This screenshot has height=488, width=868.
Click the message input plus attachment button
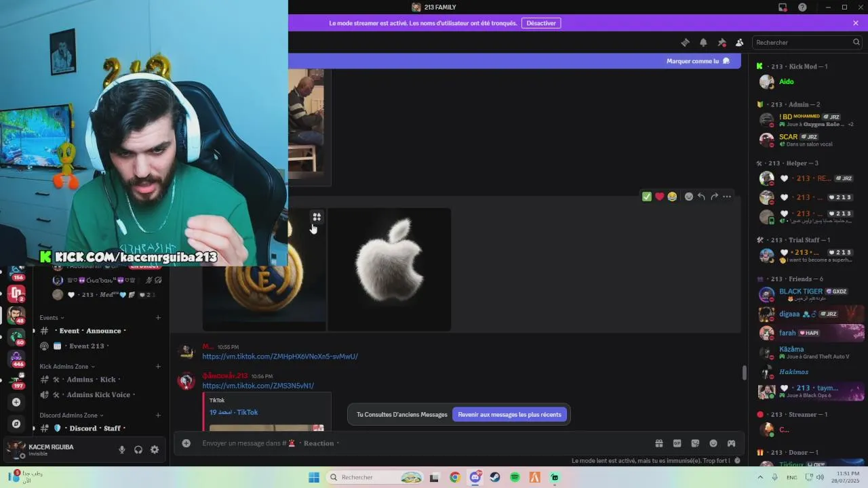[186, 443]
